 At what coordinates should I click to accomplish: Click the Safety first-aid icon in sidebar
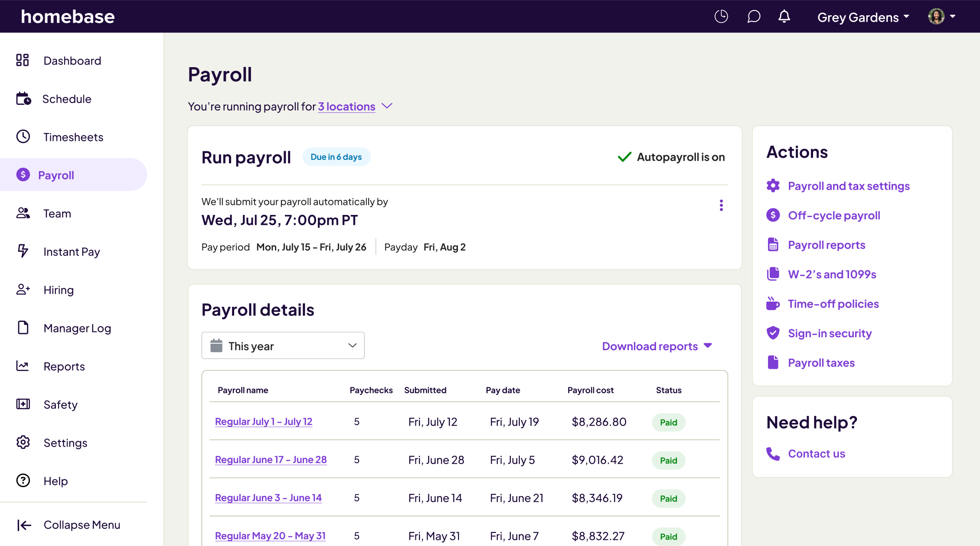click(x=23, y=404)
